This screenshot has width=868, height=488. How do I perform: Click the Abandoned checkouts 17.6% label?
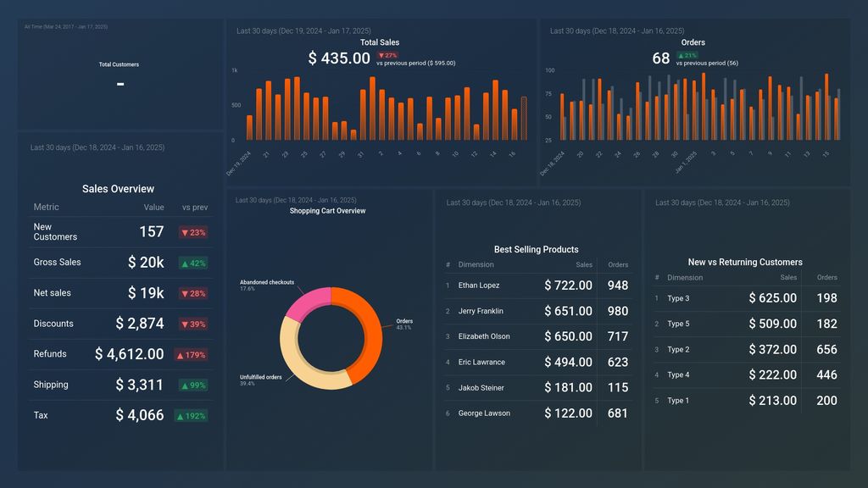[x=266, y=286]
